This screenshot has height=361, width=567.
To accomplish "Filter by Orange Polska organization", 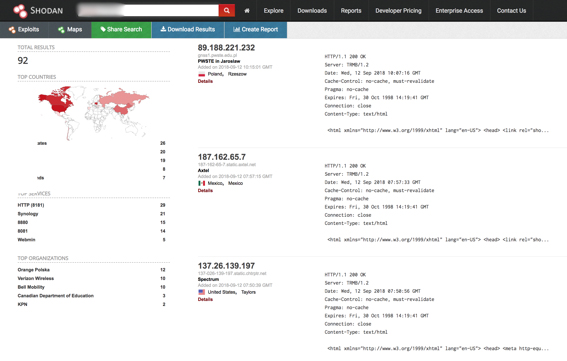I will click(34, 270).
